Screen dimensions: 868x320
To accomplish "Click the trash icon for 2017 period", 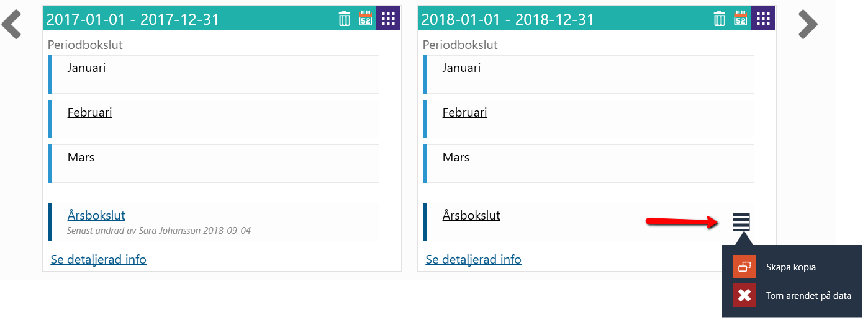I will (345, 19).
